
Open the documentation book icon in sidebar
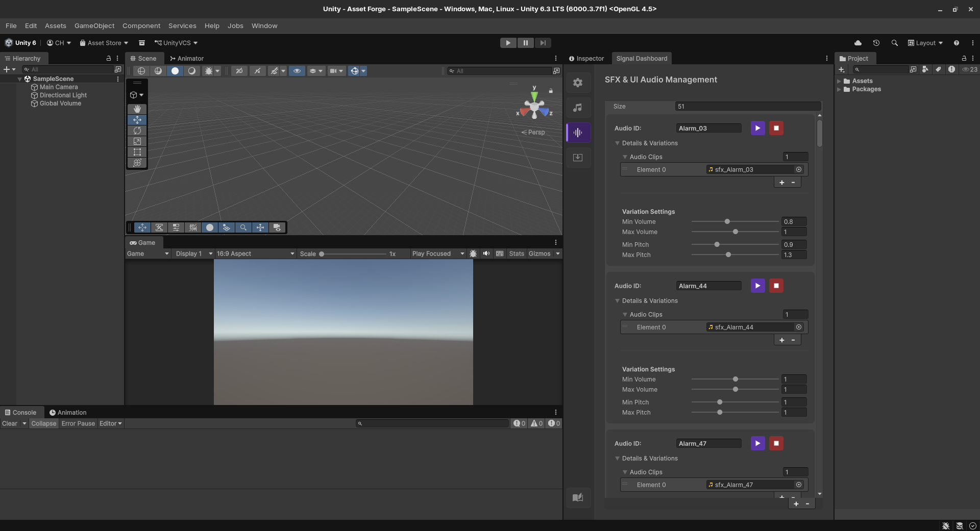click(x=578, y=498)
